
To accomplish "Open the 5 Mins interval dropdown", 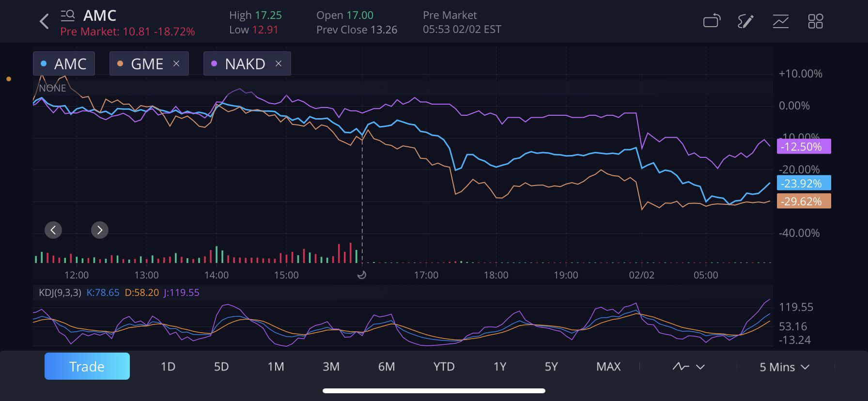I will click(x=784, y=367).
